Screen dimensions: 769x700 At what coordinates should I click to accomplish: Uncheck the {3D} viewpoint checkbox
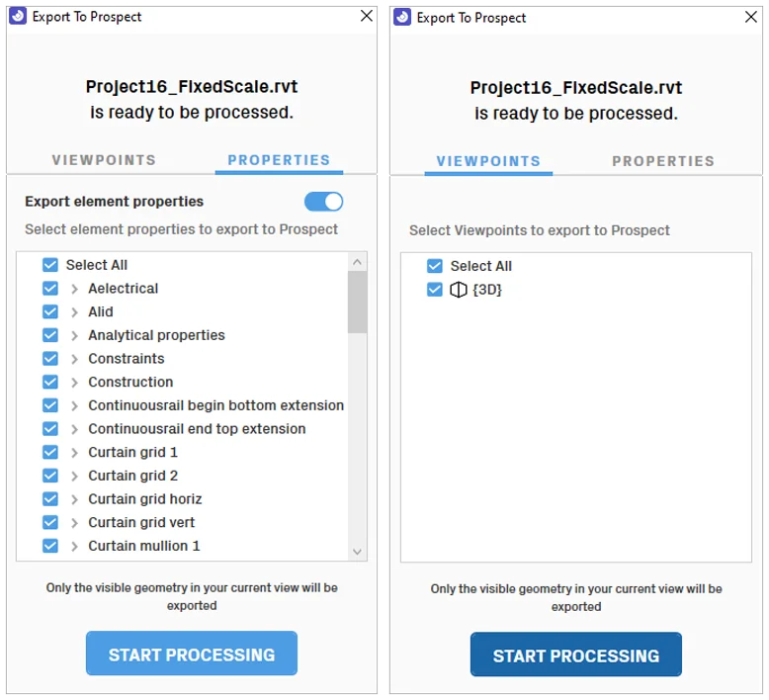coord(434,290)
